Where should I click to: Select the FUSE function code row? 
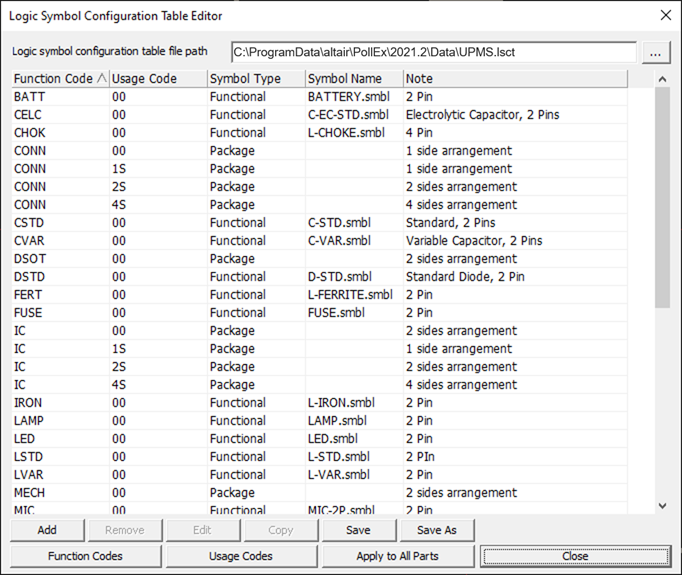point(30,313)
